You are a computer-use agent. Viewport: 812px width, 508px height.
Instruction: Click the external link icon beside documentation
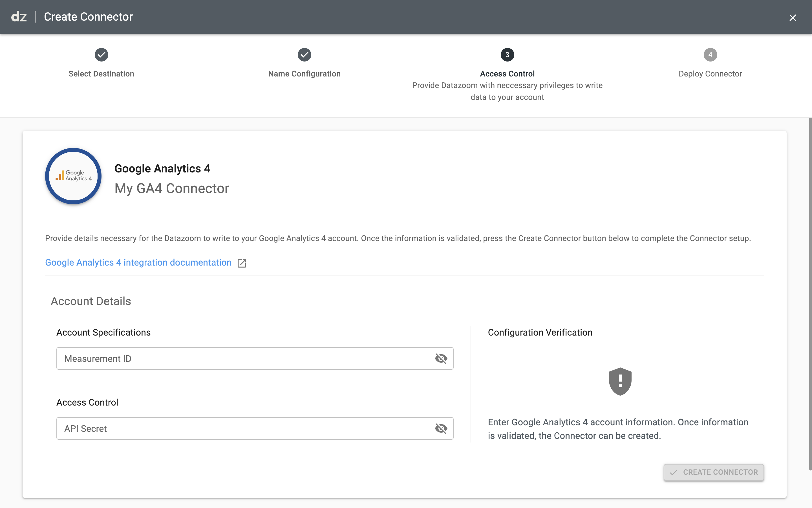(242, 263)
